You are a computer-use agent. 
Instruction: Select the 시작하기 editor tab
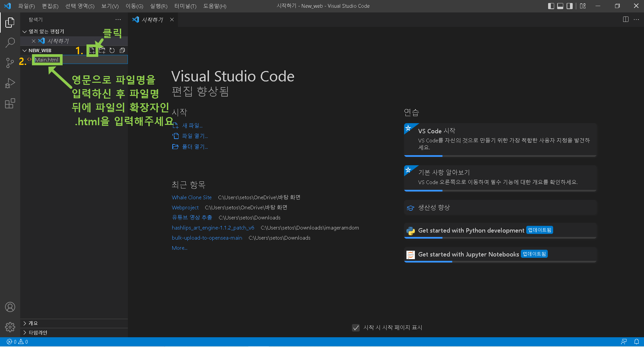tap(152, 20)
